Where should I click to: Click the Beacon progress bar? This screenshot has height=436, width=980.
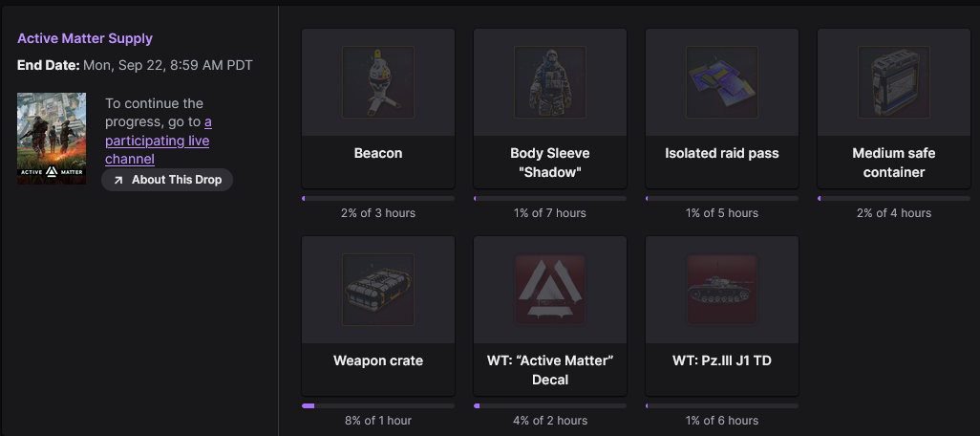[378, 198]
